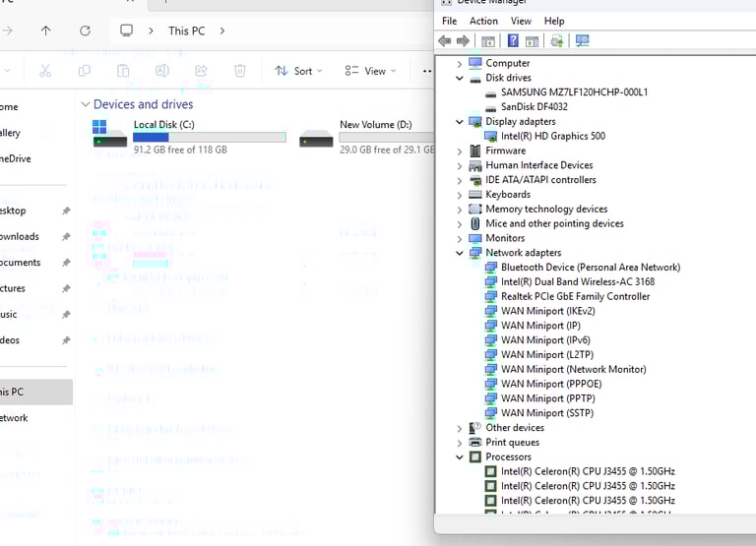Click the Copy icon in File Explorer toolbar
Image resolution: width=756 pixels, height=546 pixels.
coord(84,71)
